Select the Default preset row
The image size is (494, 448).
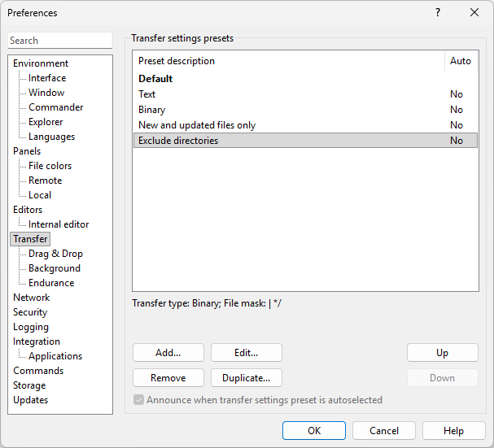point(155,79)
